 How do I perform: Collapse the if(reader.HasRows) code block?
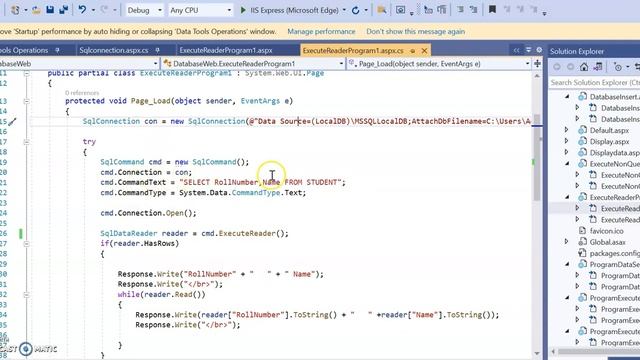pos(27,244)
